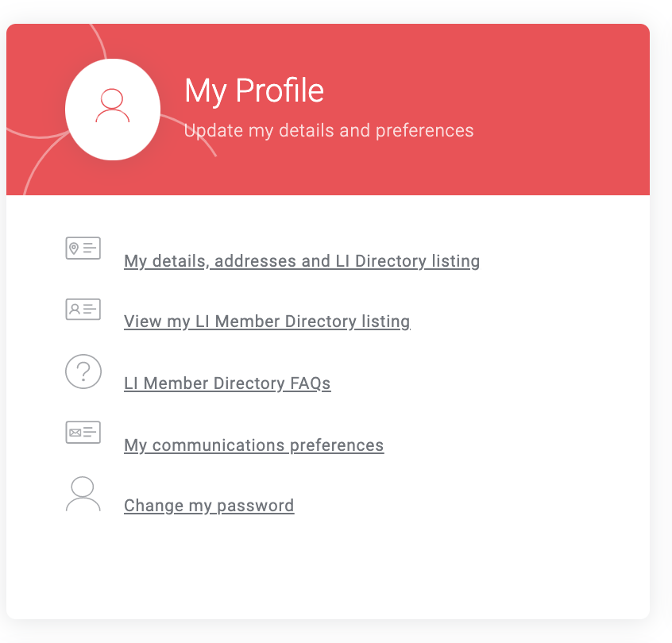Open the LI Member Directory FAQs link
The image size is (672, 643).
click(x=227, y=383)
